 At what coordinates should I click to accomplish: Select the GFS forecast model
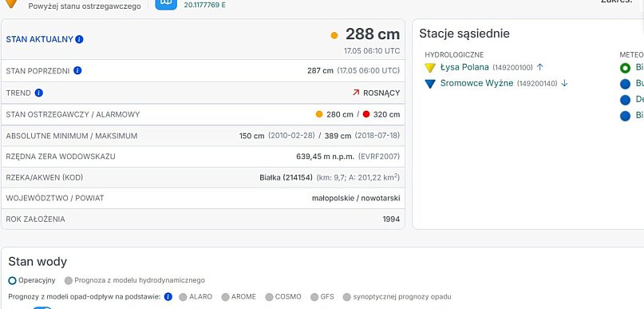click(x=314, y=297)
